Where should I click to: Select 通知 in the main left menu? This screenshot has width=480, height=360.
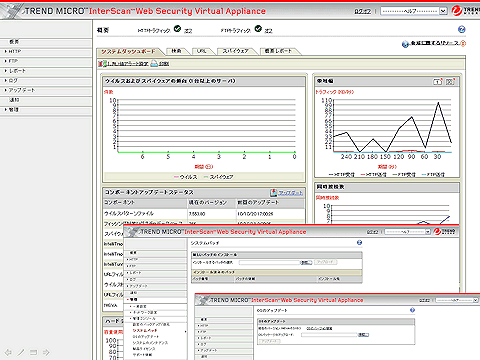click(x=46, y=100)
